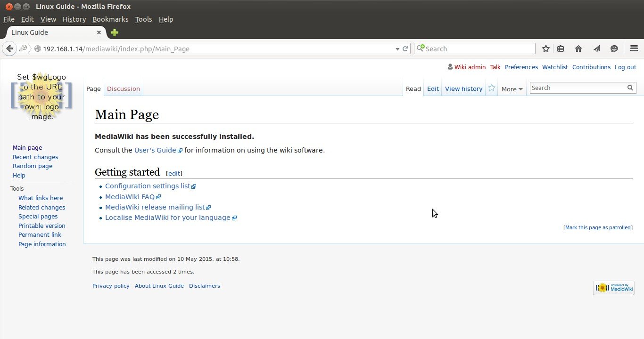Click Mark this page as patrolled
Image resolution: width=644 pixels, height=339 pixels.
tap(598, 227)
